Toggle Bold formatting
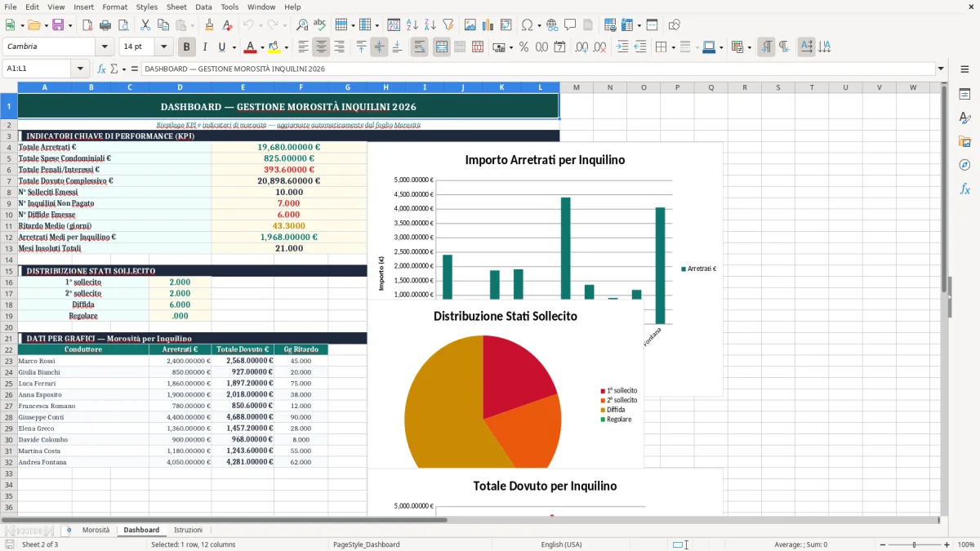This screenshot has height=551, width=980. [187, 47]
